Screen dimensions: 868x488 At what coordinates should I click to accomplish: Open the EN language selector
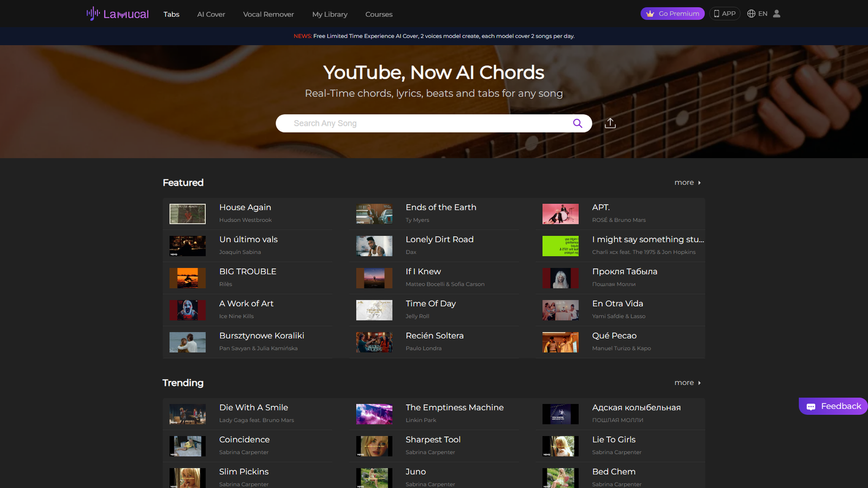click(x=757, y=14)
